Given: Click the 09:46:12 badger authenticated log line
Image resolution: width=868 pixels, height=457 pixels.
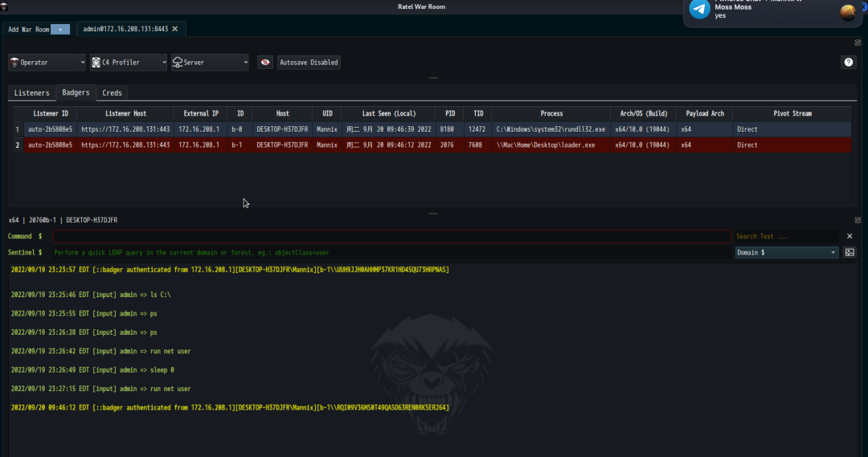Looking at the screenshot, I should pos(230,408).
